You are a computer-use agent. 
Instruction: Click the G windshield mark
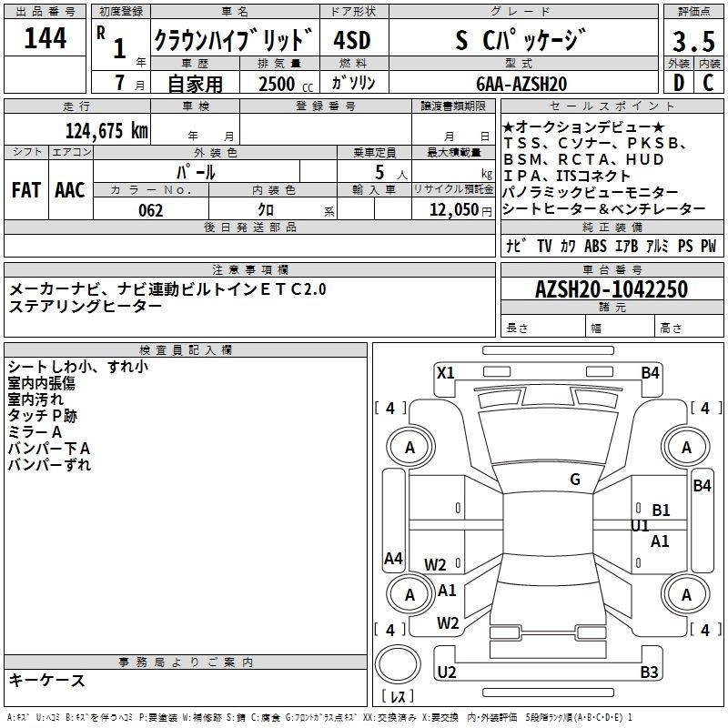575,479
